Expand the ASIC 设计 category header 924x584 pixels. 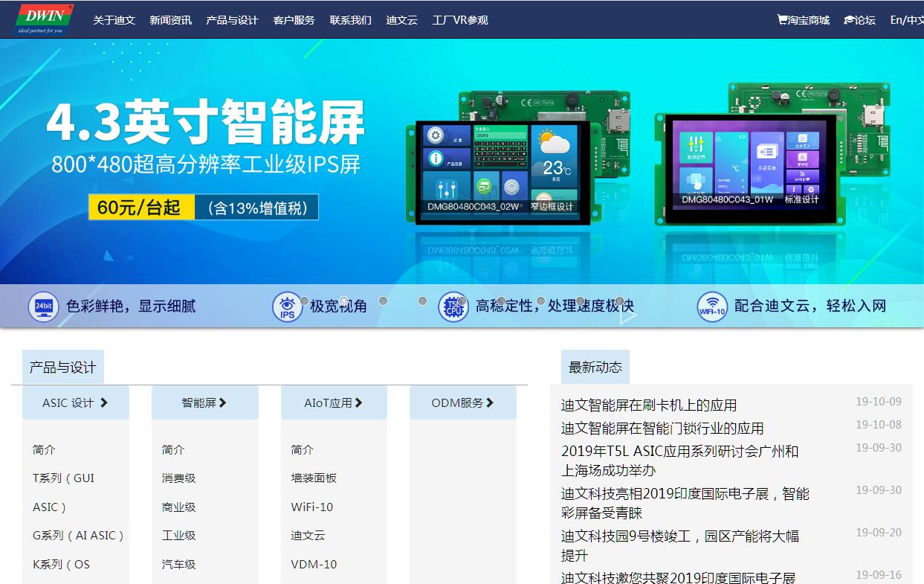click(x=75, y=402)
